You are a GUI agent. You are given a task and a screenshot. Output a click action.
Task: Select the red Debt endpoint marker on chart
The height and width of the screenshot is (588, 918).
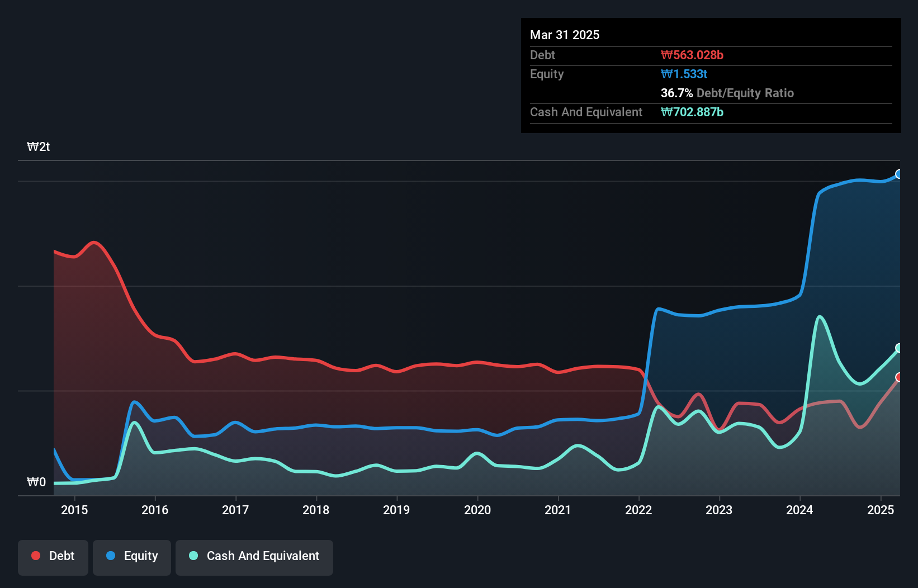(898, 377)
